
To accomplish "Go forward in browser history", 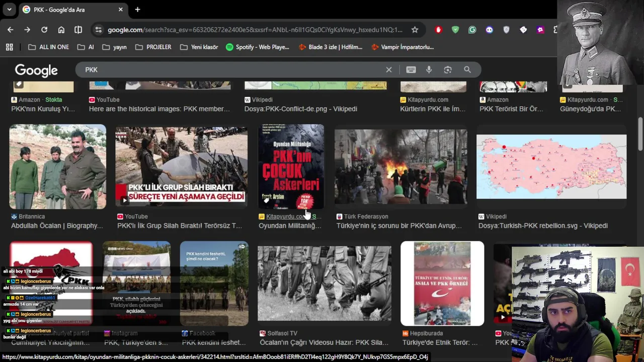I will (27, 30).
